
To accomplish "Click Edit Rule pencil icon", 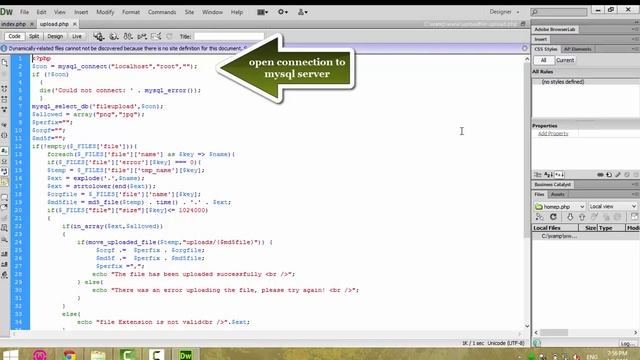I will coord(618,175).
